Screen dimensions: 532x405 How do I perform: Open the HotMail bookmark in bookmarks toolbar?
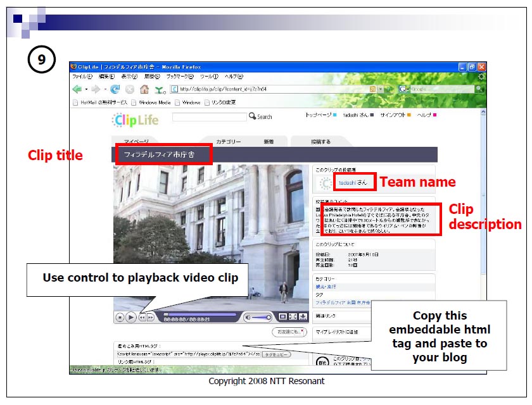[101, 103]
